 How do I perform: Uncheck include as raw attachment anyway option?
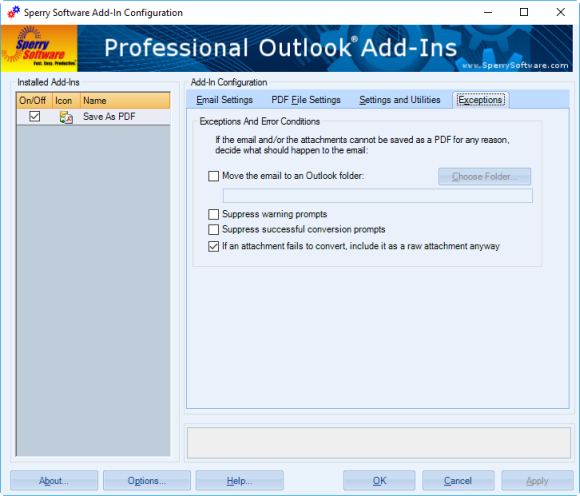click(213, 246)
